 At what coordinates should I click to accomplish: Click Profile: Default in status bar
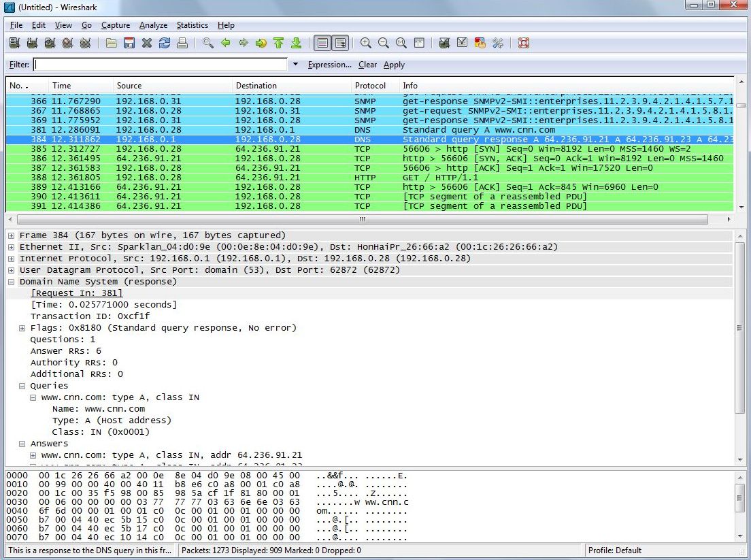point(614,550)
